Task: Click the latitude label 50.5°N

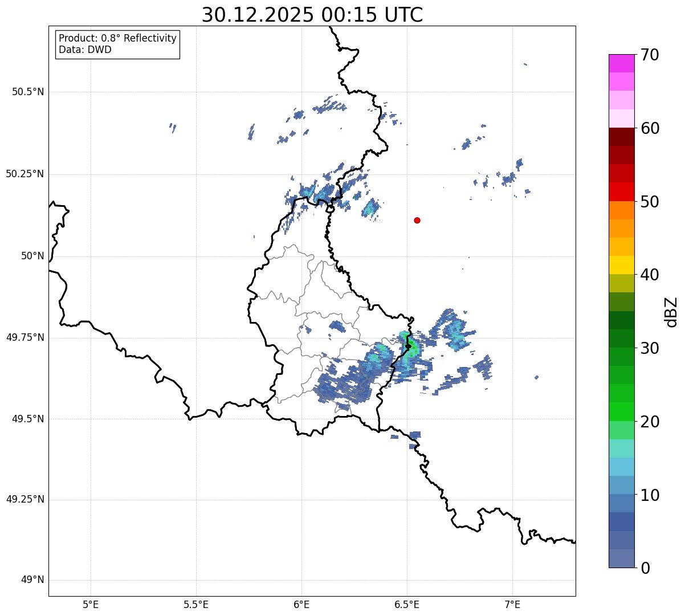Action: (x=28, y=92)
